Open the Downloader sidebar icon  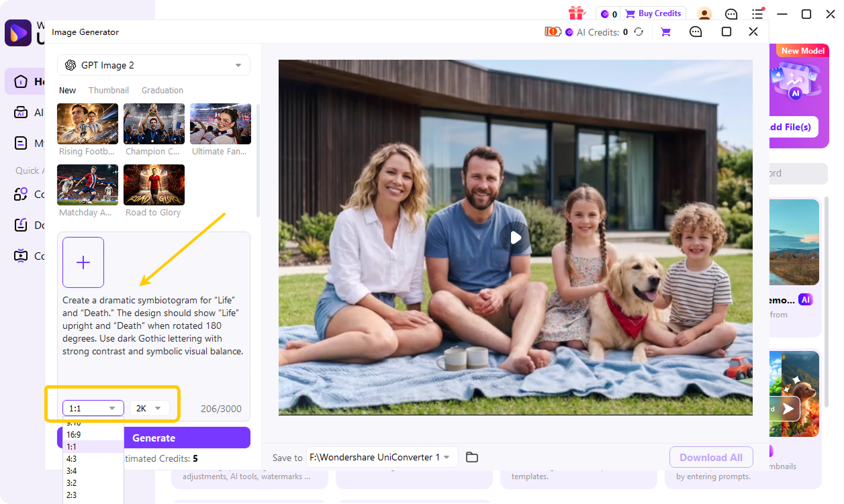coord(21,225)
